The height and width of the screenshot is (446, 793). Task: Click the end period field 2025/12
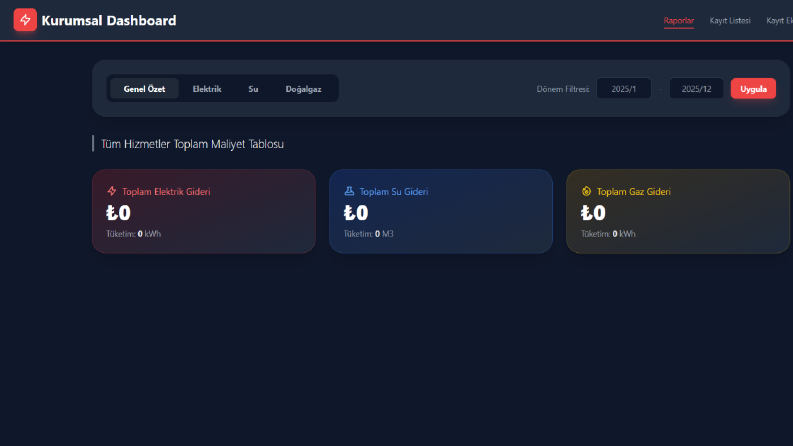696,88
